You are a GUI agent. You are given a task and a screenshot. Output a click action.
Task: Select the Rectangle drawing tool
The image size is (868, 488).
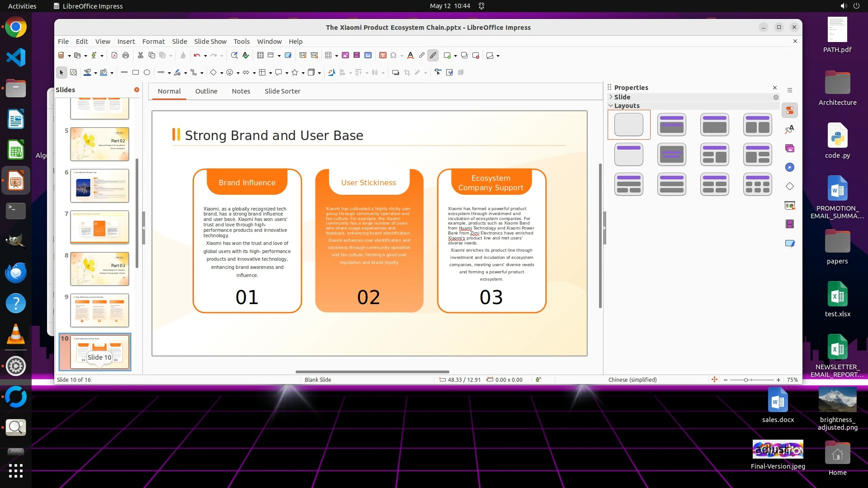coord(135,72)
